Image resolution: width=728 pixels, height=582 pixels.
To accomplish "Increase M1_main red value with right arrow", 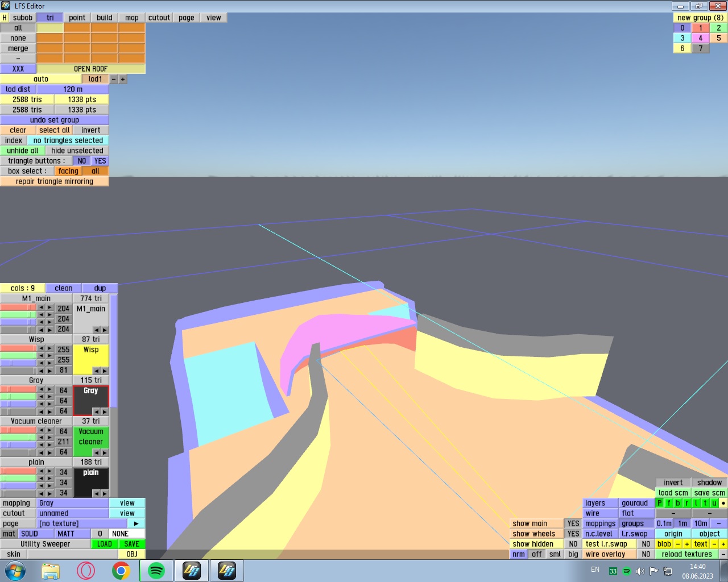I will (49, 307).
